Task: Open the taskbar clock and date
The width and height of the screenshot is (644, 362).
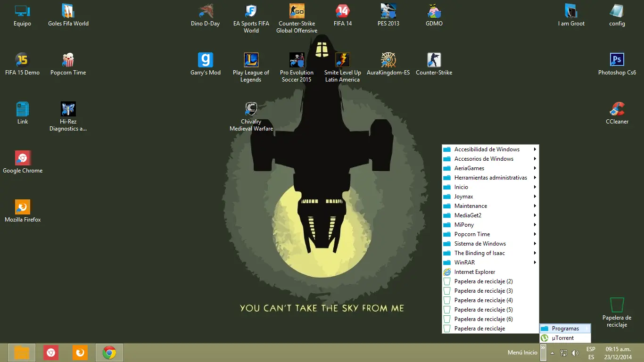Action: click(x=618, y=353)
